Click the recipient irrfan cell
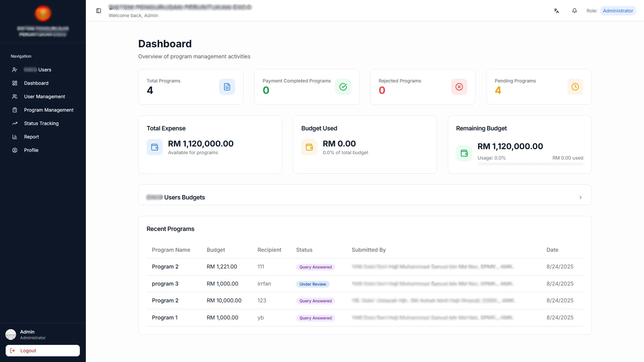 pyautogui.click(x=264, y=284)
